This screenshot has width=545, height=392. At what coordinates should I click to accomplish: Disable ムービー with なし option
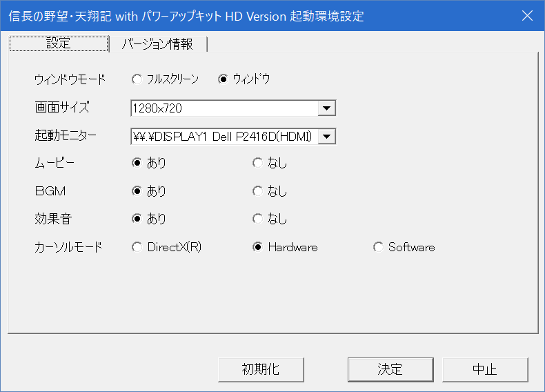[x=257, y=164]
